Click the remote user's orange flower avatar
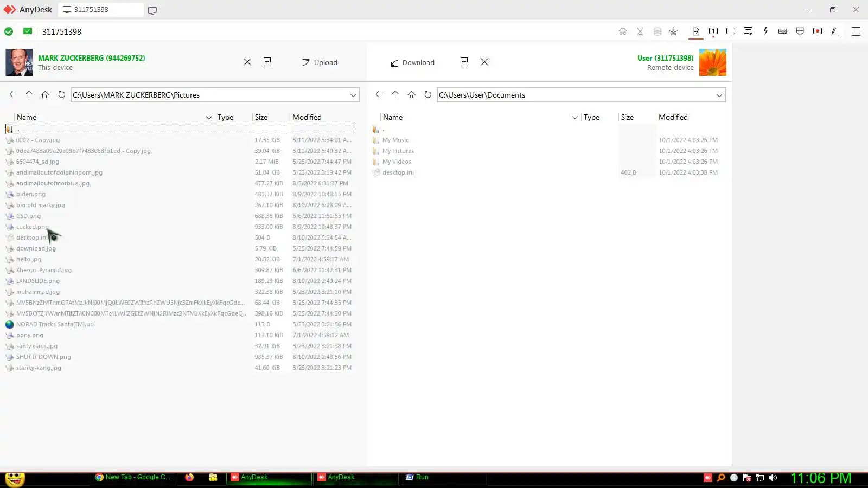868x488 pixels. pyautogui.click(x=713, y=62)
